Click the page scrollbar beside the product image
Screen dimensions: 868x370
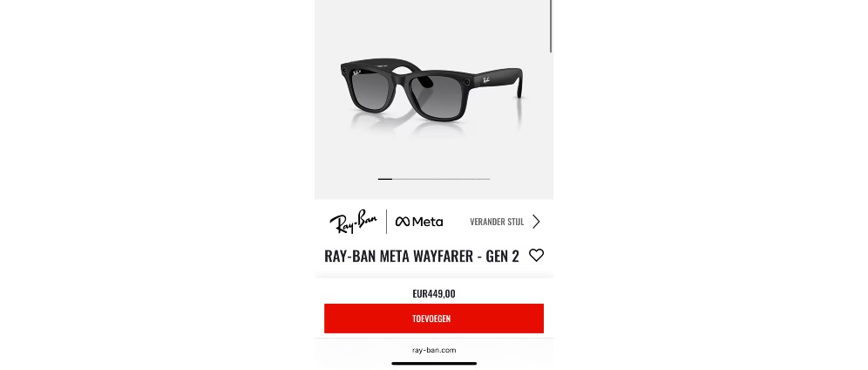[x=551, y=26]
